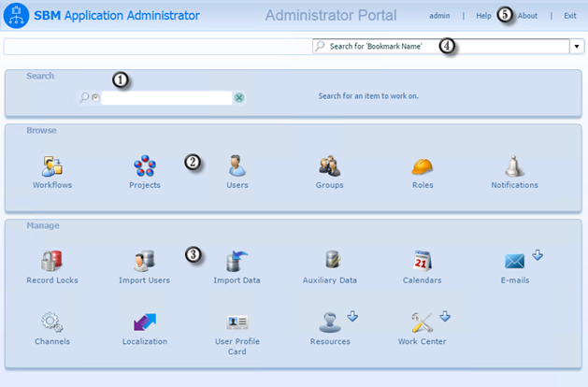Screen dimensions: 588x387
Task: Expand the Resources blue arrow dropdown
Action: pos(352,316)
